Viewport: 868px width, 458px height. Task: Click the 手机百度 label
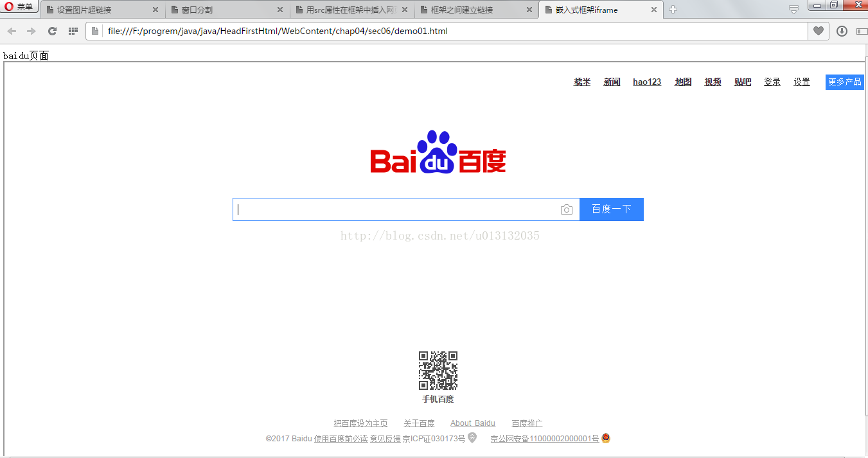tap(438, 399)
